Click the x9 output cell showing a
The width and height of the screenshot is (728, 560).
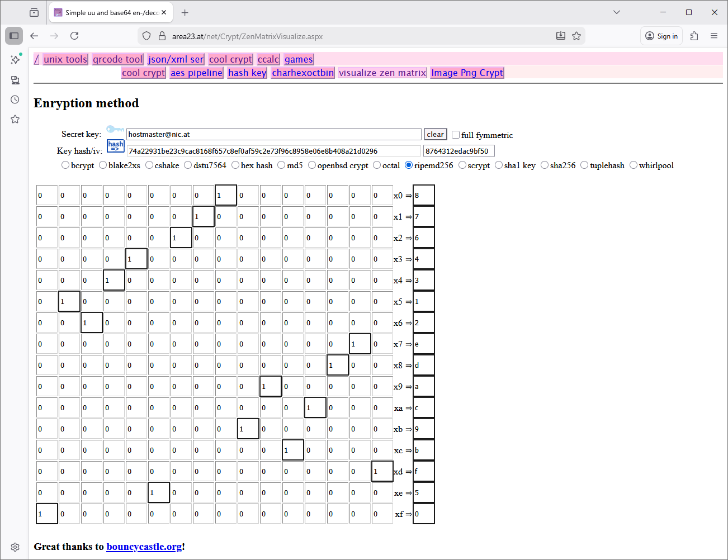[424, 387]
